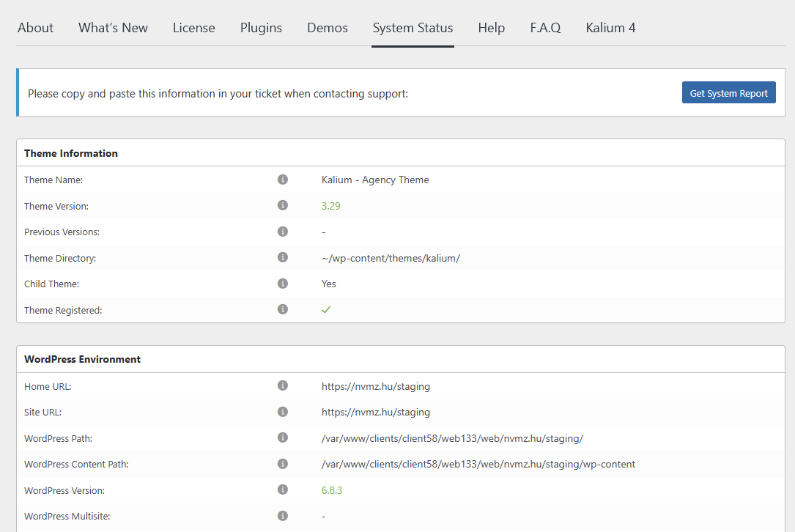Screen dimensions: 795x532
Task: Click info icon for WordPress Version
Action: point(283,490)
